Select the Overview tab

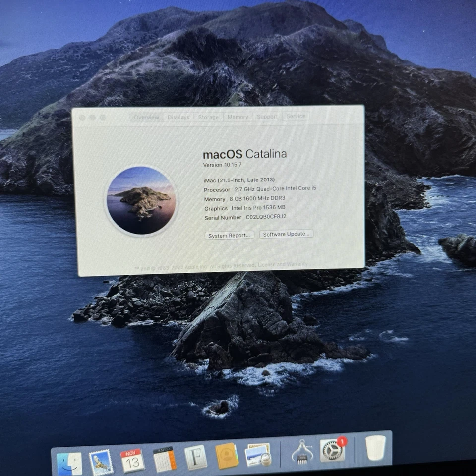pos(146,118)
